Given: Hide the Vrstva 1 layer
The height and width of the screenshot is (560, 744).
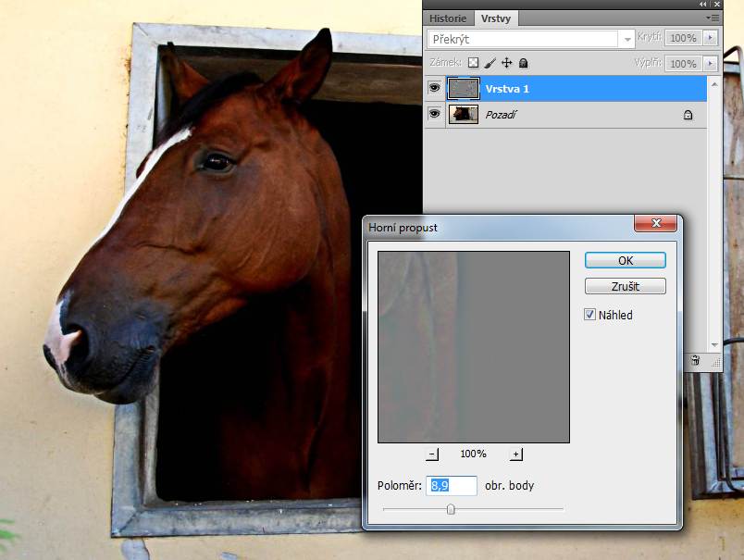Looking at the screenshot, I should coord(434,89).
